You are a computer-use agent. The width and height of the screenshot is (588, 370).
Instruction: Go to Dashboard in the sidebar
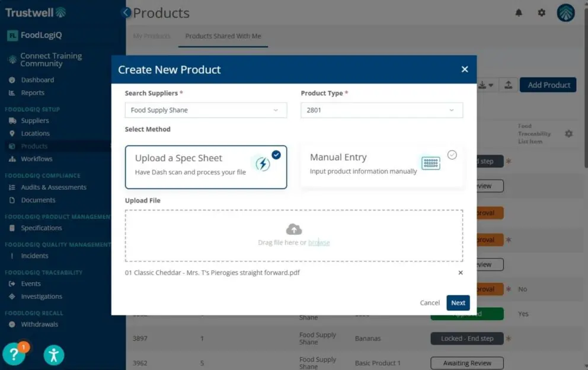(x=37, y=80)
